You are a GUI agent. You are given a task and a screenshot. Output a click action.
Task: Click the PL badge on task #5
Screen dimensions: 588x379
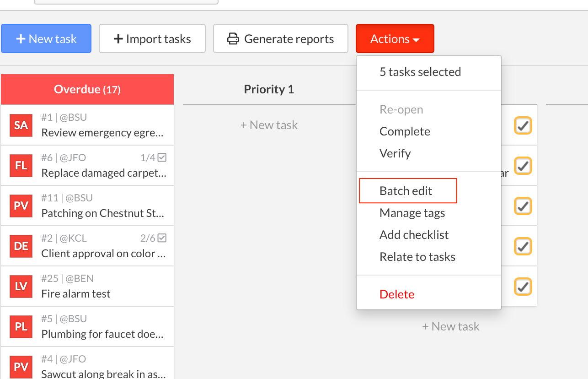click(x=21, y=327)
